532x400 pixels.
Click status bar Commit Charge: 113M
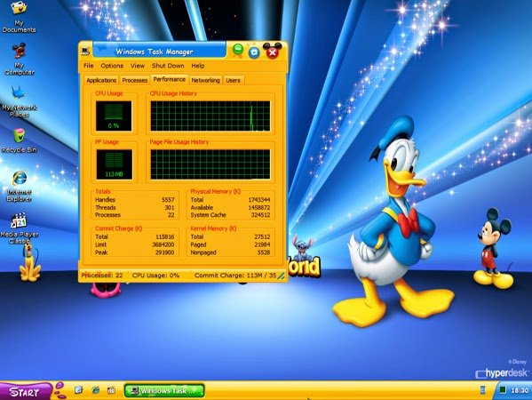[x=235, y=276]
